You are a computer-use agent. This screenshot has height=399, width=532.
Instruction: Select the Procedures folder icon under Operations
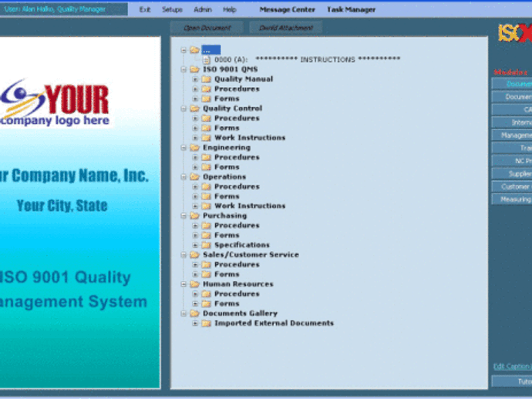click(207, 186)
